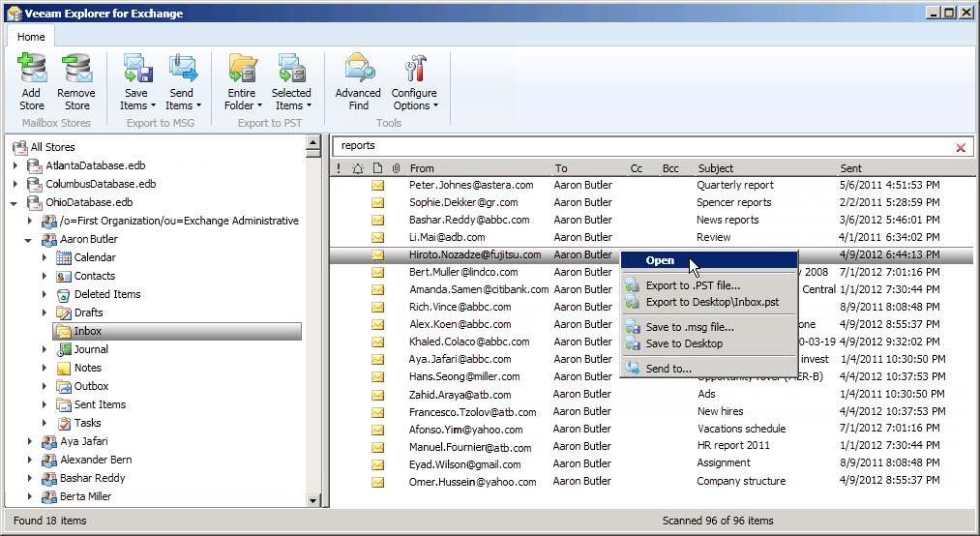Select message with subject HR report 2011
Screen dimensions: 980x536
(x=651, y=446)
